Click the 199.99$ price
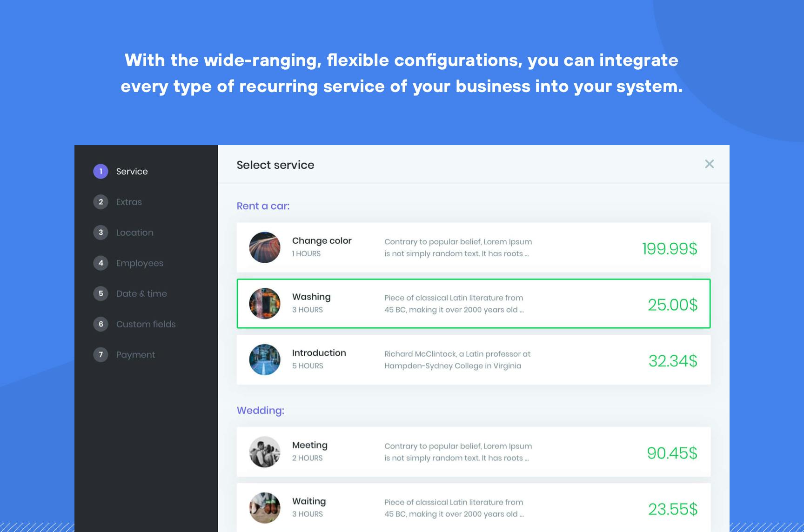The height and width of the screenshot is (532, 804). coord(670,249)
